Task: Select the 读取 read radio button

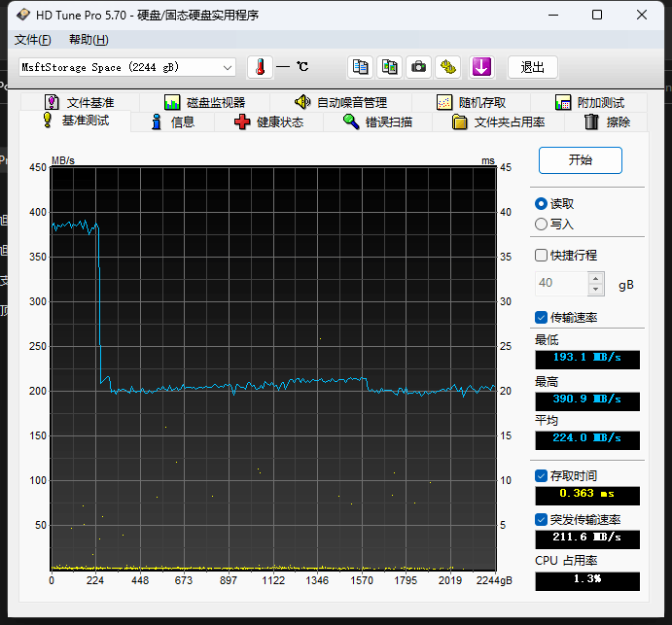Action: pyautogui.click(x=541, y=204)
